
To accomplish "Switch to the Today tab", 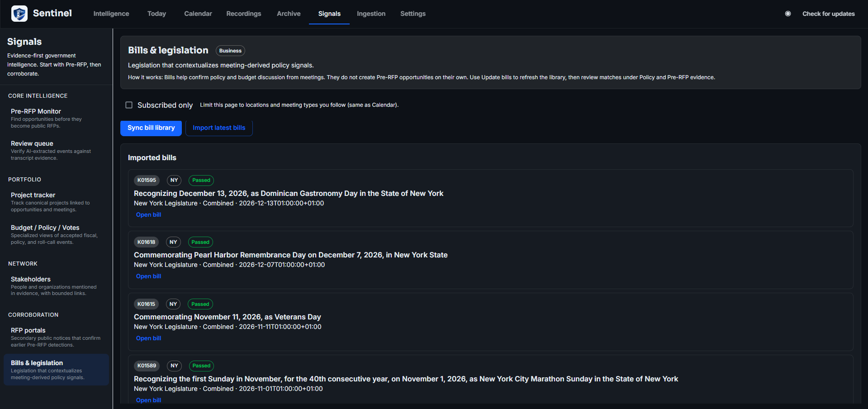I will (157, 14).
